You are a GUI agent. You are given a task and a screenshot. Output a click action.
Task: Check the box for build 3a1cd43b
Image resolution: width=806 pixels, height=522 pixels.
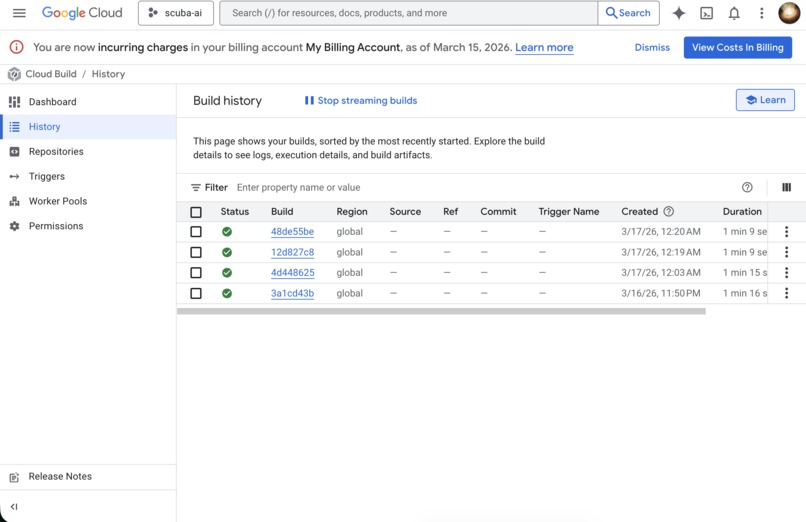[x=196, y=293]
